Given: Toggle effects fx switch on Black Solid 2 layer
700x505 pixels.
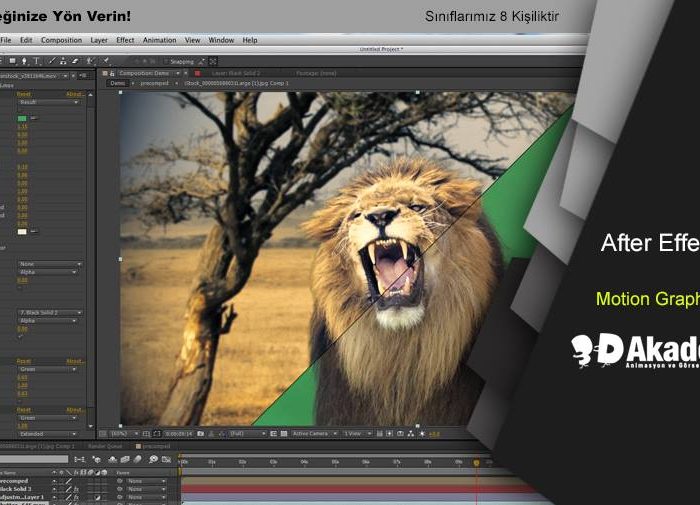Looking at the screenshot, I should [76, 489].
